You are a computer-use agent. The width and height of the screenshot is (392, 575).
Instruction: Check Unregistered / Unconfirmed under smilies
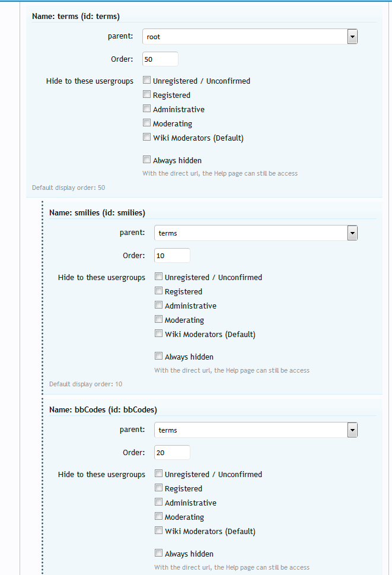pos(158,277)
